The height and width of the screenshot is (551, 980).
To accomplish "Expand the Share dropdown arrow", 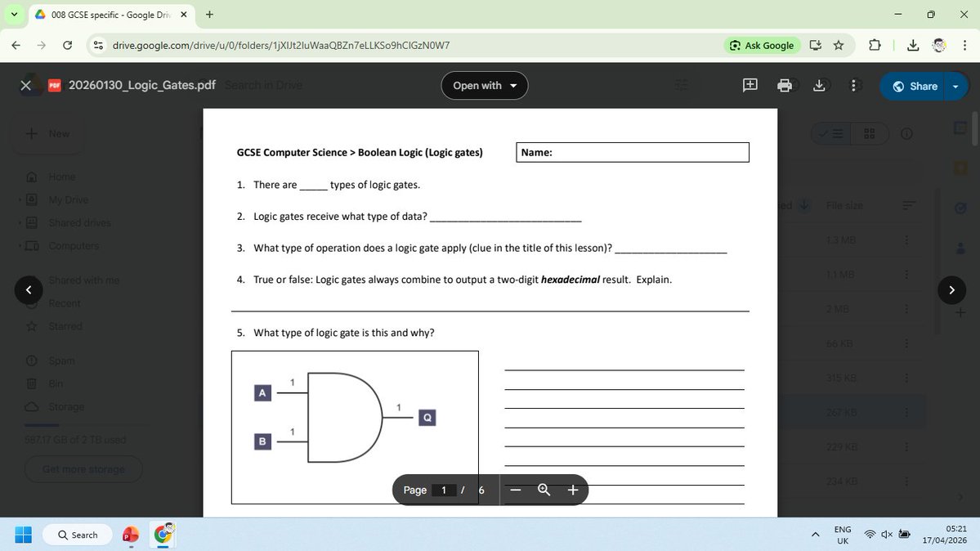I will pos(955,87).
